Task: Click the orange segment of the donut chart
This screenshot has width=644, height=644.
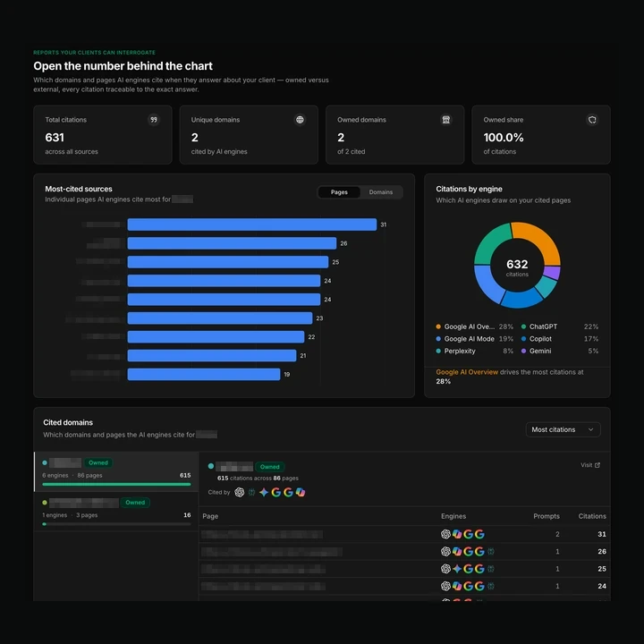Action: tap(542, 240)
